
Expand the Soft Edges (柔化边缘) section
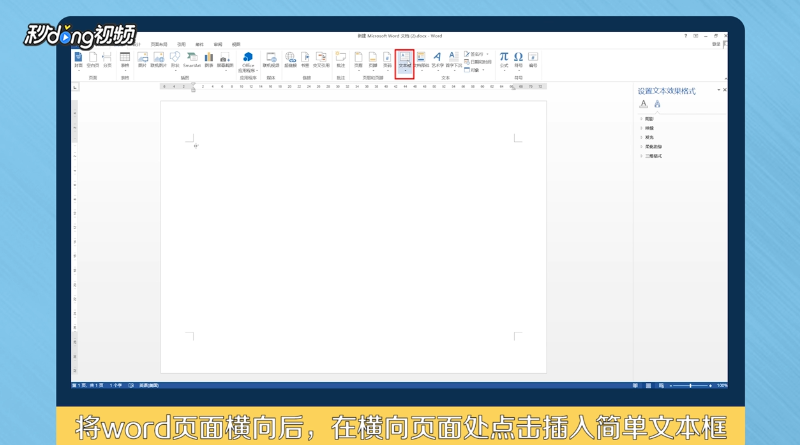(651, 146)
